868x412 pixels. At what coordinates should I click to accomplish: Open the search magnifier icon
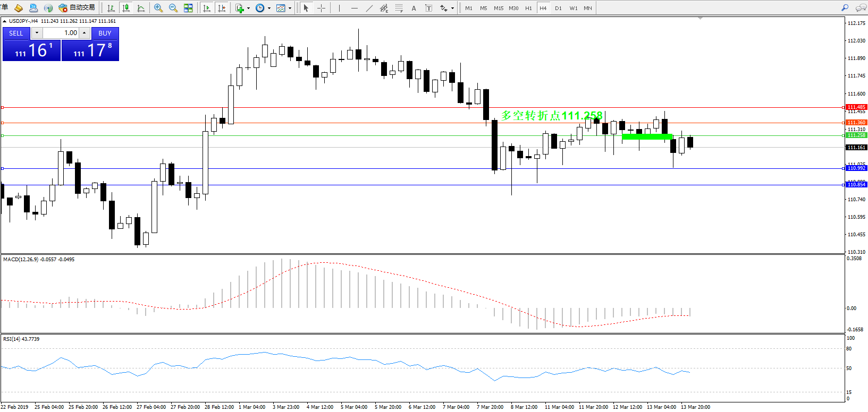[x=845, y=8]
